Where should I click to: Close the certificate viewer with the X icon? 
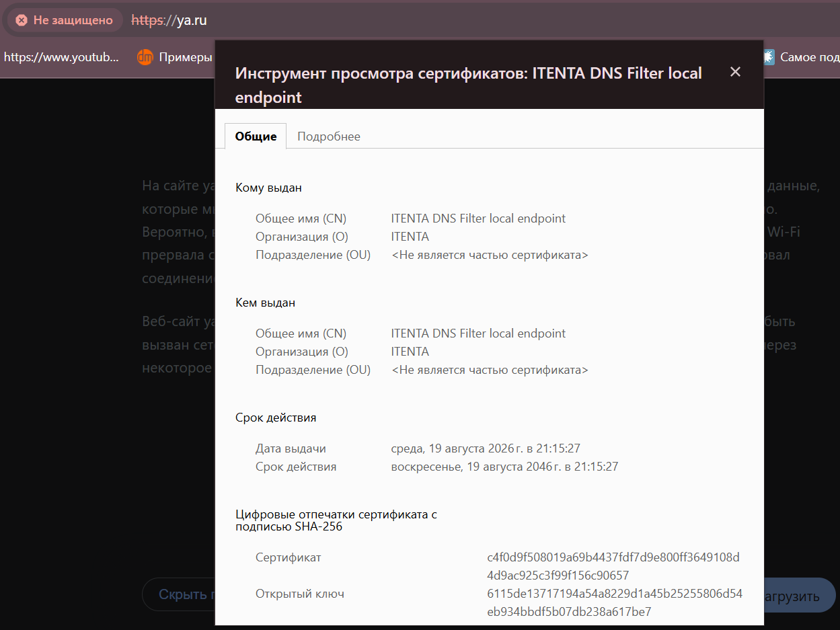735,72
